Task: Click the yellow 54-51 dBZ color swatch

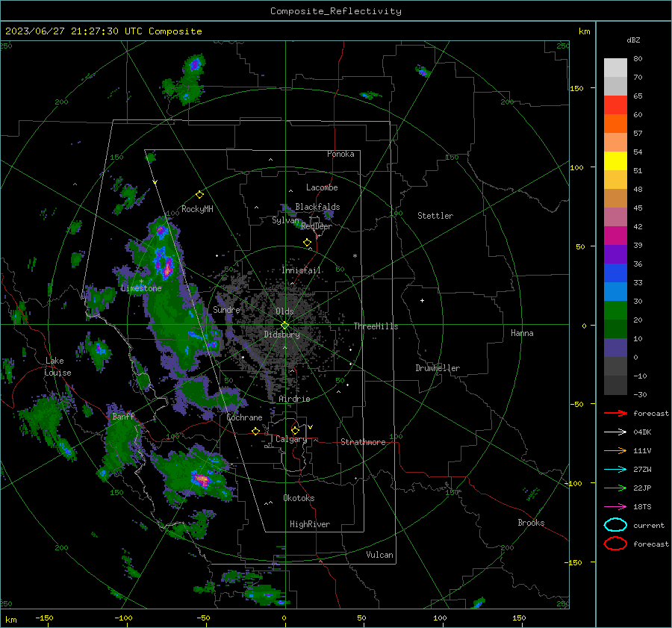Action: point(615,161)
